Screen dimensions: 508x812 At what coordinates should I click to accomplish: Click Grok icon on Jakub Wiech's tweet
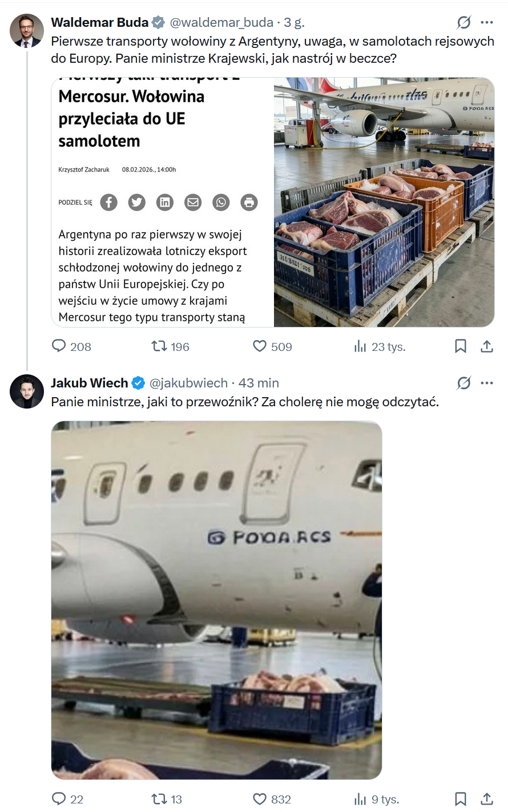463,383
